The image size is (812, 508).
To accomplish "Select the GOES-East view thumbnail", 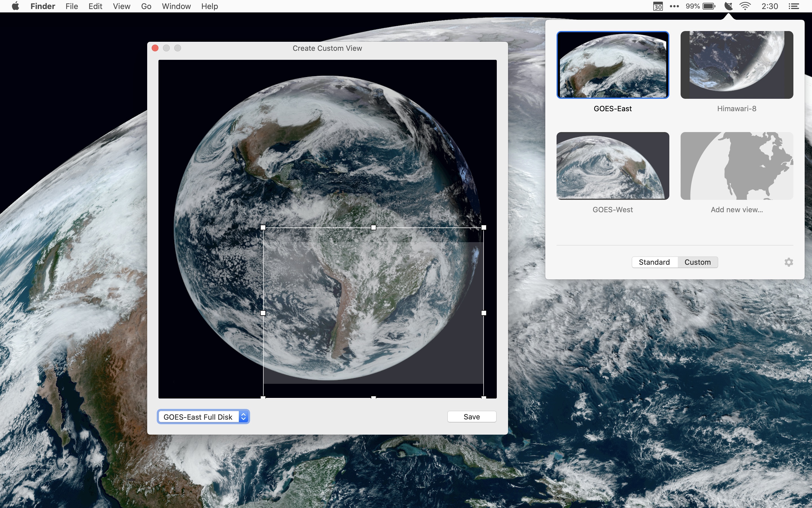I will click(x=613, y=65).
